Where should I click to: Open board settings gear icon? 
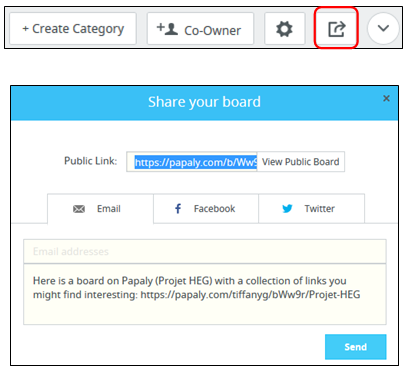pos(284,29)
